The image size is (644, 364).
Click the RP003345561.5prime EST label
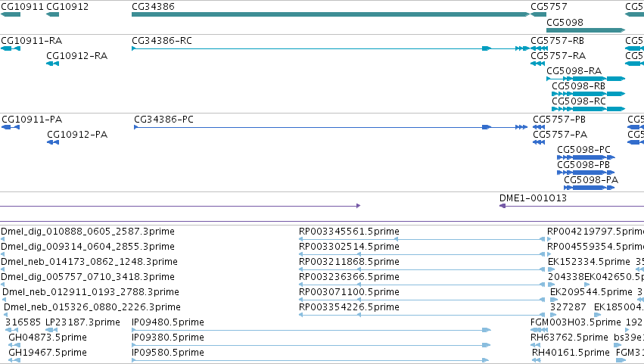(x=349, y=232)
